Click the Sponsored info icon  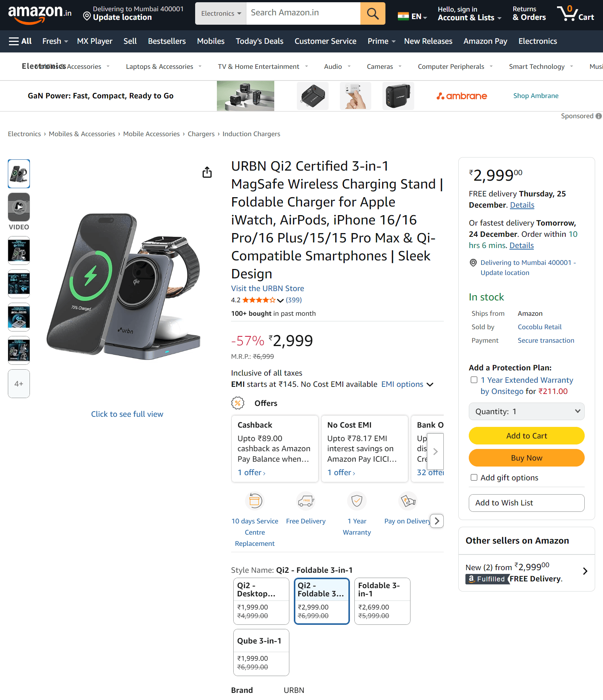point(599,116)
